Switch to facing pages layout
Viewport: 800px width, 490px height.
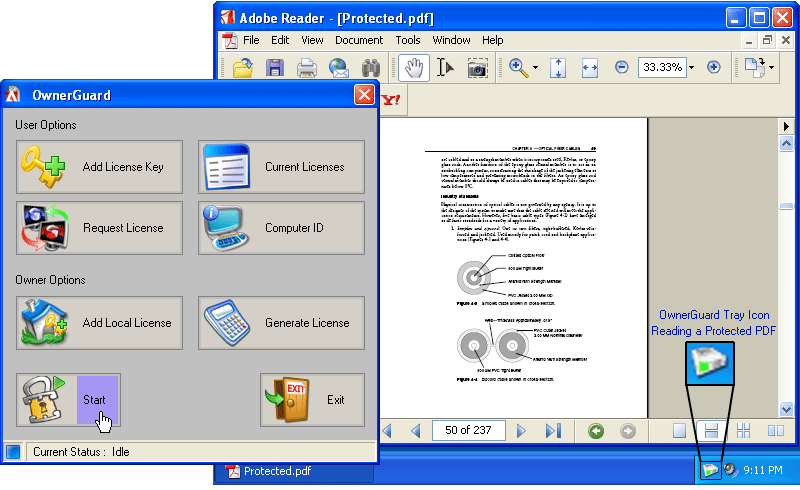click(776, 431)
